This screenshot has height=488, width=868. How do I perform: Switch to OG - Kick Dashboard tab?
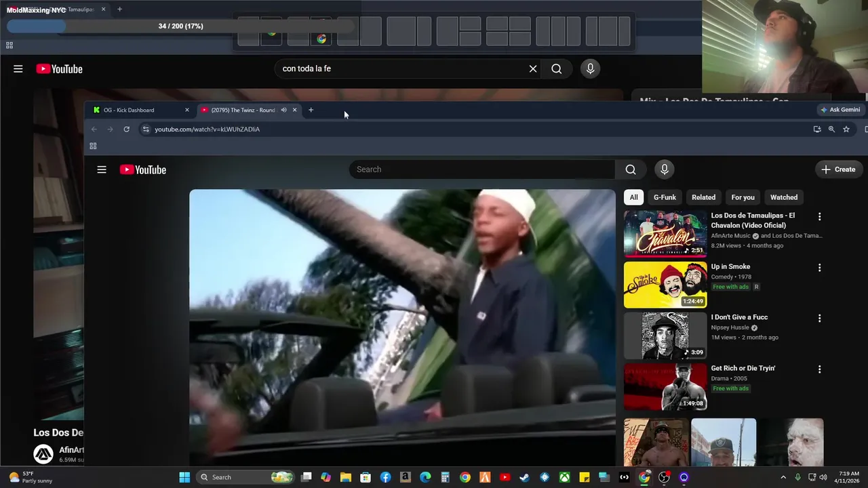[141, 110]
